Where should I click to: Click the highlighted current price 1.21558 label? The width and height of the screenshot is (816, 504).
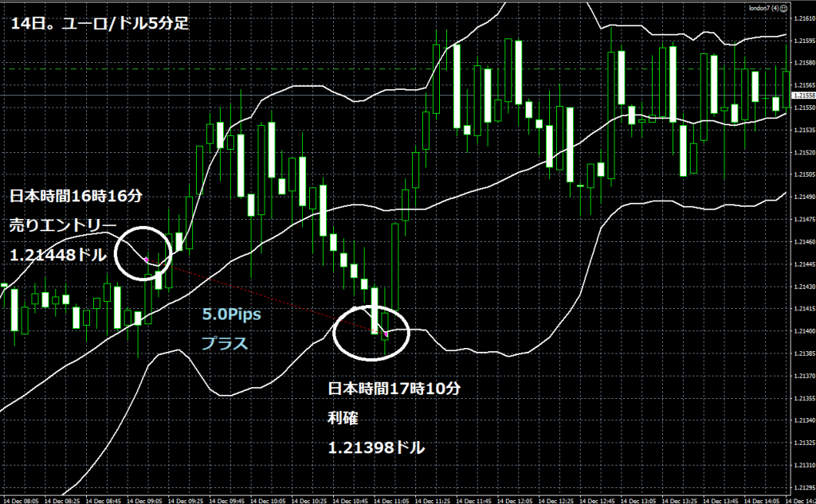point(802,96)
